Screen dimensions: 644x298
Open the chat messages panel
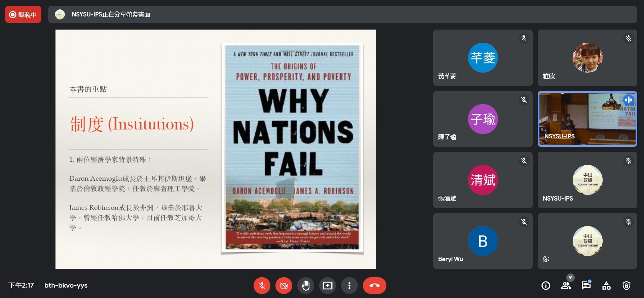[x=586, y=286]
